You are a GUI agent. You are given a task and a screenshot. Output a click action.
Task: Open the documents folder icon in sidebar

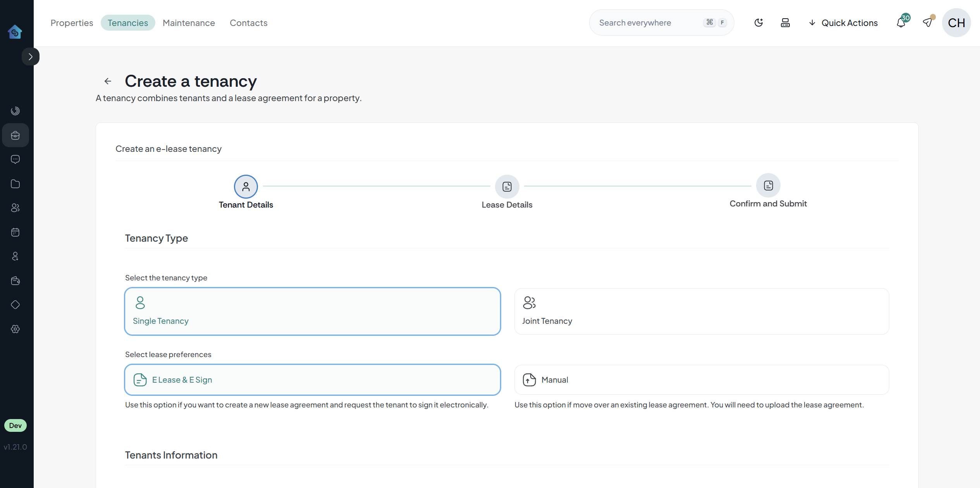[15, 184]
